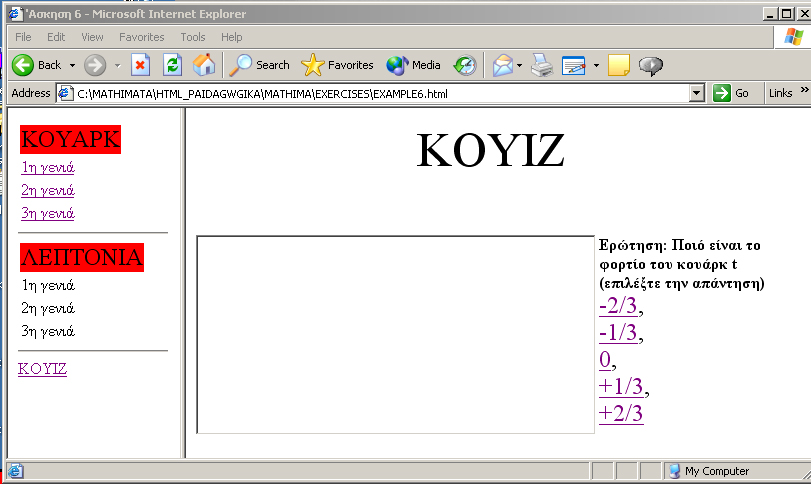Open the Favorites pane from toolbar
Screen dimensions: 811x484
tap(337, 65)
